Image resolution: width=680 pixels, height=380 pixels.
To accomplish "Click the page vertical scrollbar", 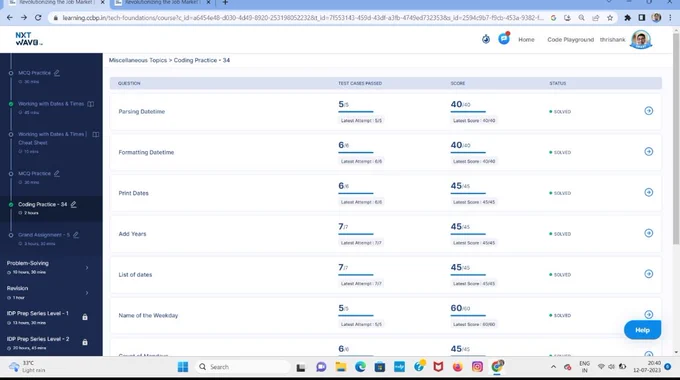I will pos(676,139).
